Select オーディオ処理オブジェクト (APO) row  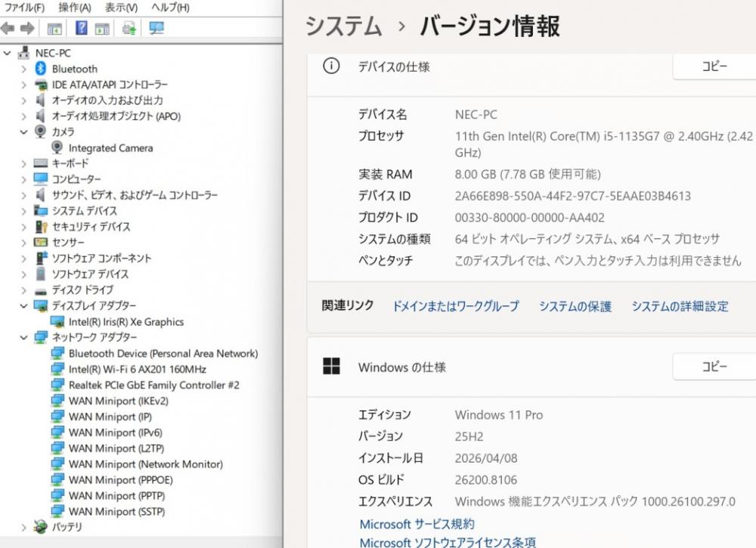[116, 116]
